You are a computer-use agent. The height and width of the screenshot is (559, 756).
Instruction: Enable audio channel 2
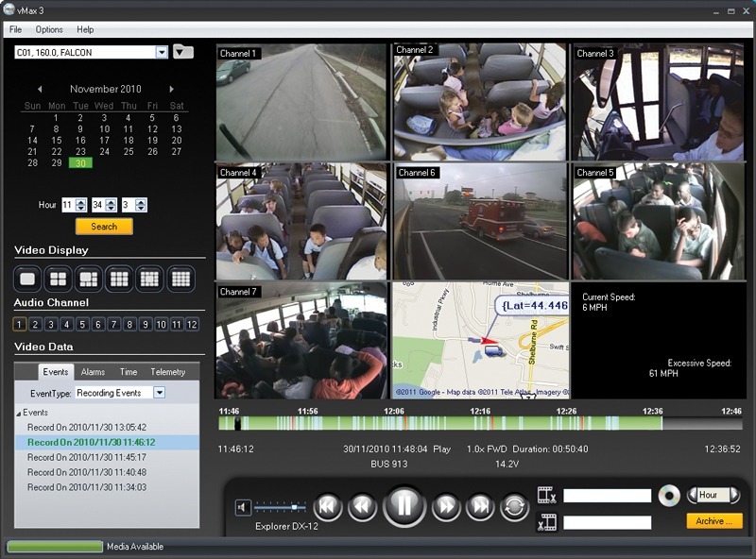point(35,324)
